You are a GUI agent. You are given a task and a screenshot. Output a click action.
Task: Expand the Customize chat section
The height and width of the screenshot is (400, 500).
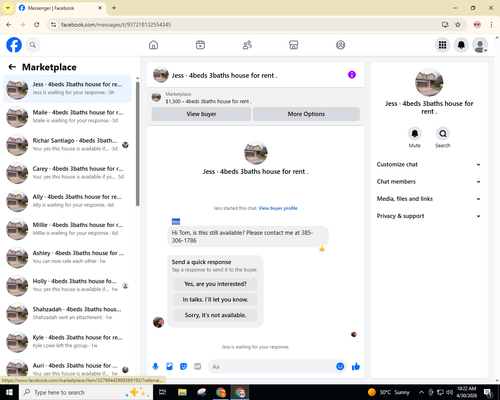click(429, 164)
